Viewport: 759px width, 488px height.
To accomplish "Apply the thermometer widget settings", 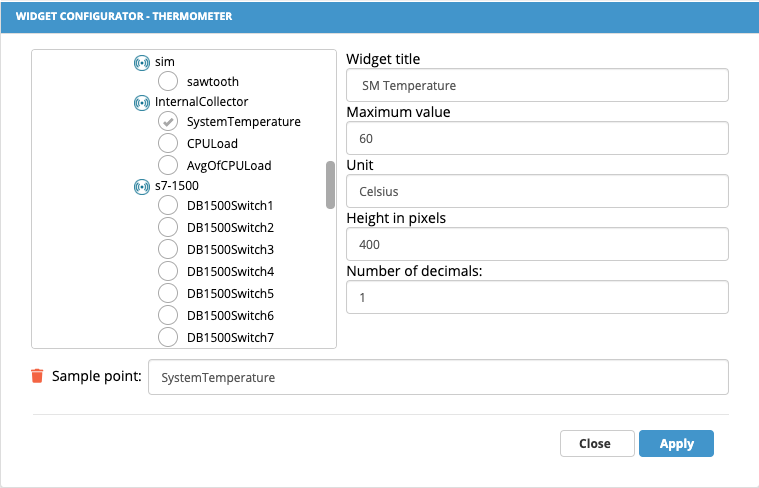I will pos(676,443).
